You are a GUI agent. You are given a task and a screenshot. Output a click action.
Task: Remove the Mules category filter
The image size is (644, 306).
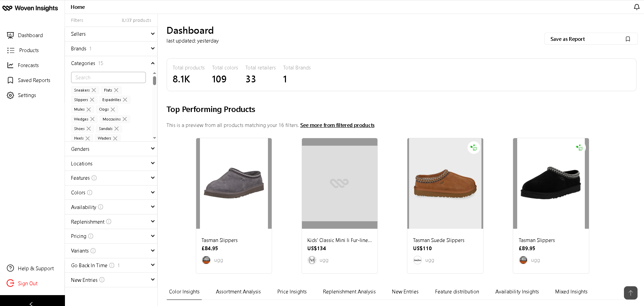[x=89, y=110]
